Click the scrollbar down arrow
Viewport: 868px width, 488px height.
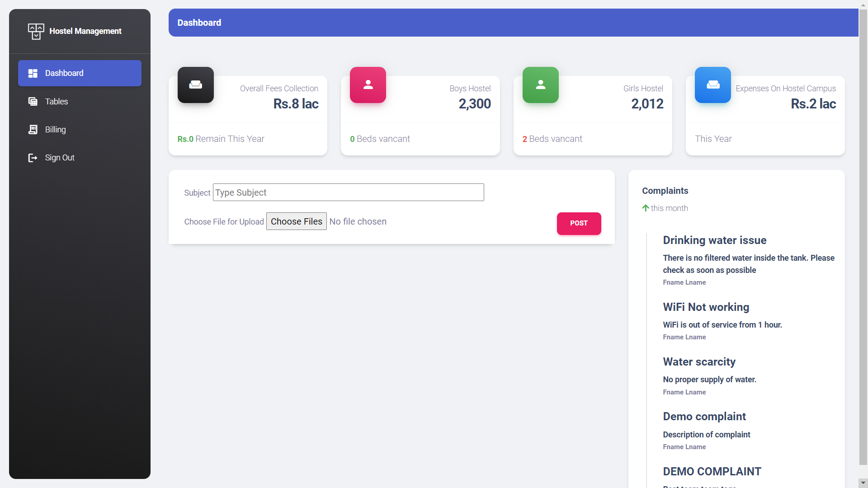pyautogui.click(x=863, y=483)
